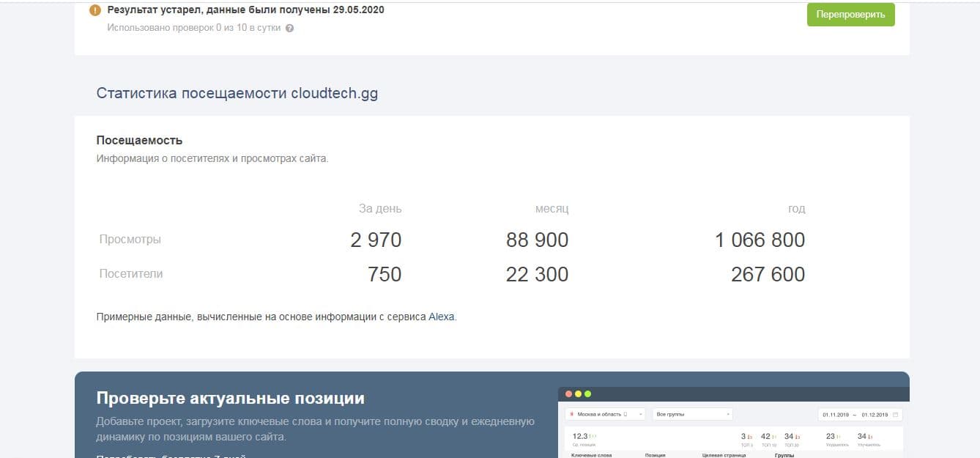Click the green Перепроверить button

point(850,15)
